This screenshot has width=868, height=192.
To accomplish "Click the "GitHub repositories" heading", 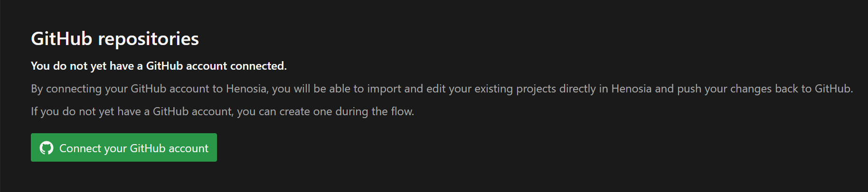I will 115,39.
